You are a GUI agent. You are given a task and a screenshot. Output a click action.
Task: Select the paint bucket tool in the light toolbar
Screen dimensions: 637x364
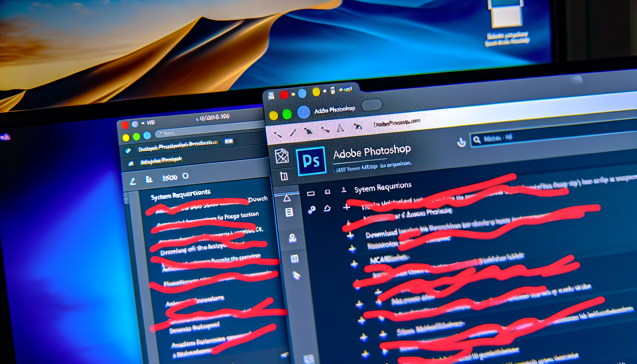coord(358,126)
